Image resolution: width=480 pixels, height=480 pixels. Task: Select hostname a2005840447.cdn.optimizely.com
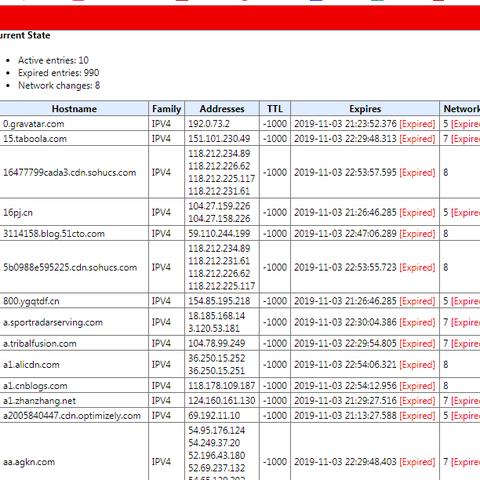click(x=72, y=416)
